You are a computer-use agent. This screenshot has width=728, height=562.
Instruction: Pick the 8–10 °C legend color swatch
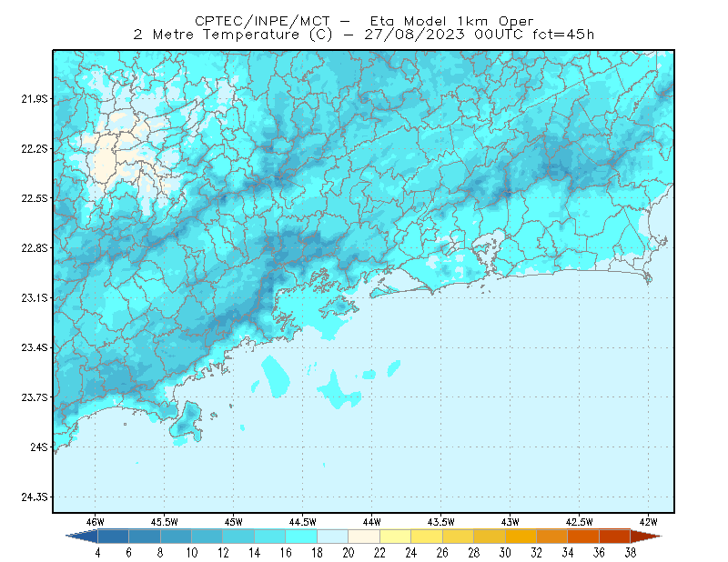tap(176, 537)
